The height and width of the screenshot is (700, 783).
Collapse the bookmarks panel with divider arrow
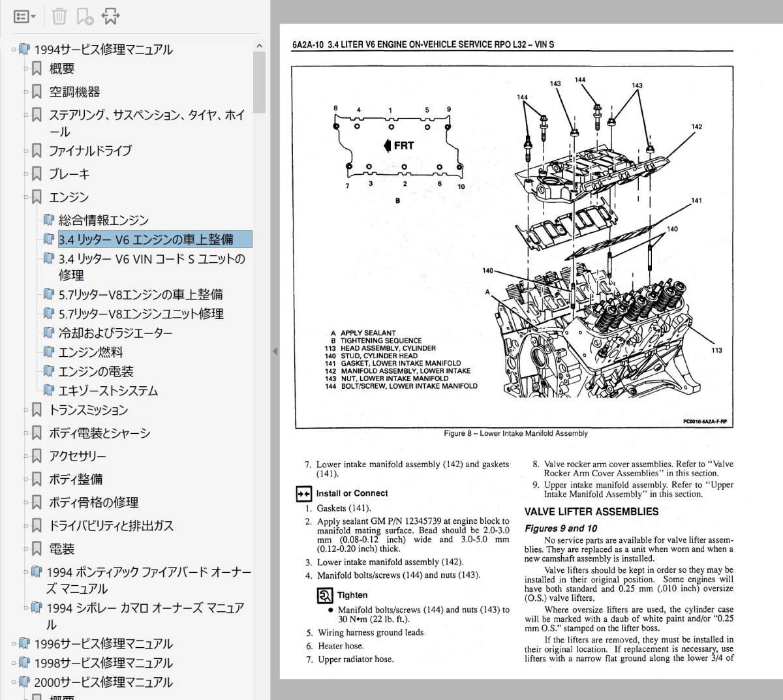pyautogui.click(x=275, y=351)
